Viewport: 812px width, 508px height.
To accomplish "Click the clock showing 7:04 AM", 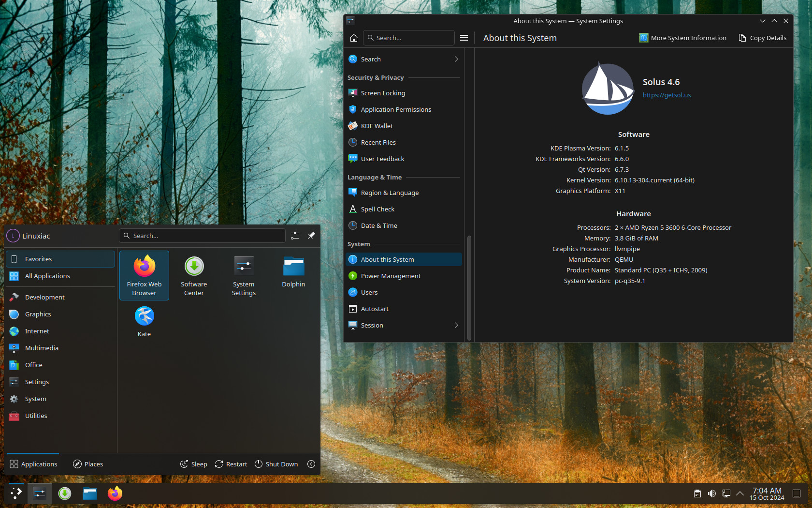I will [767, 493].
